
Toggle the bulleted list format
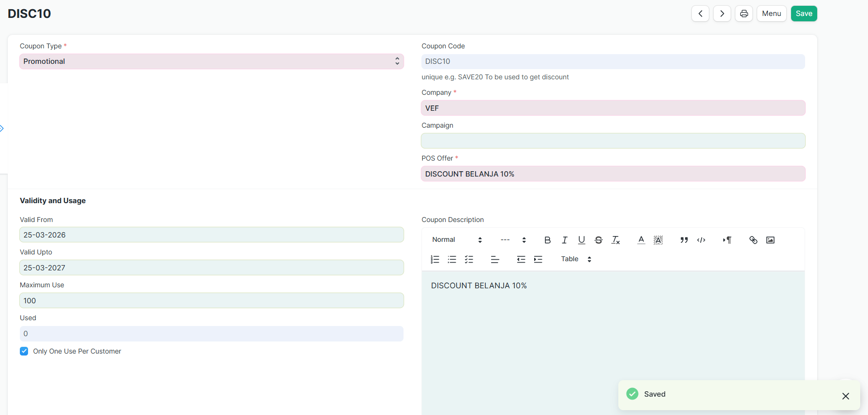tap(452, 259)
